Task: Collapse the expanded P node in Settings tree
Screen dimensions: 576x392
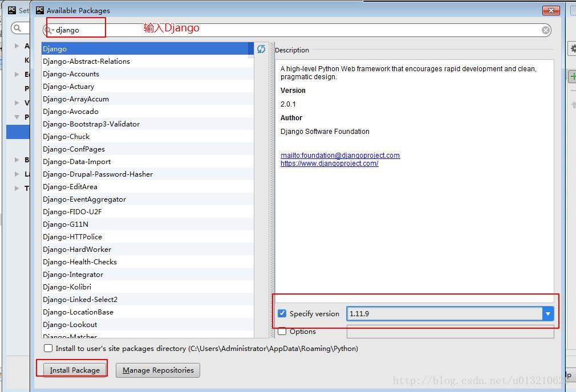Action: [x=17, y=117]
